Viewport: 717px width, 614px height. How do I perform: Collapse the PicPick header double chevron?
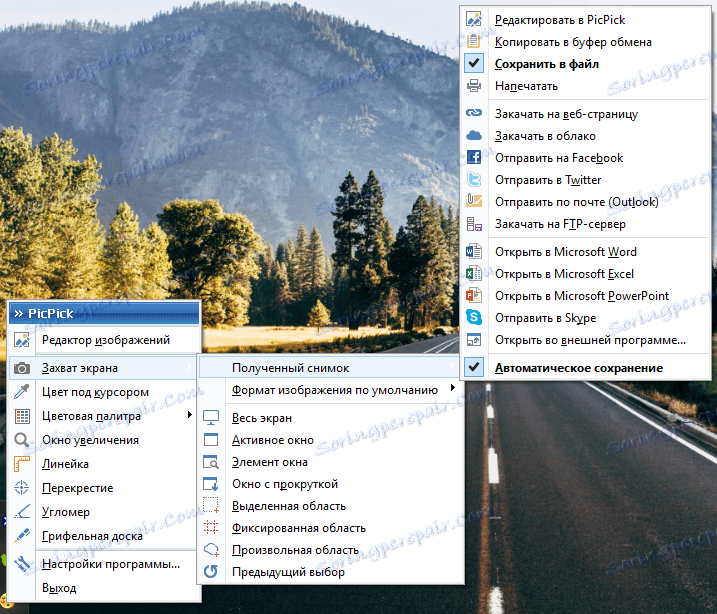[19, 314]
